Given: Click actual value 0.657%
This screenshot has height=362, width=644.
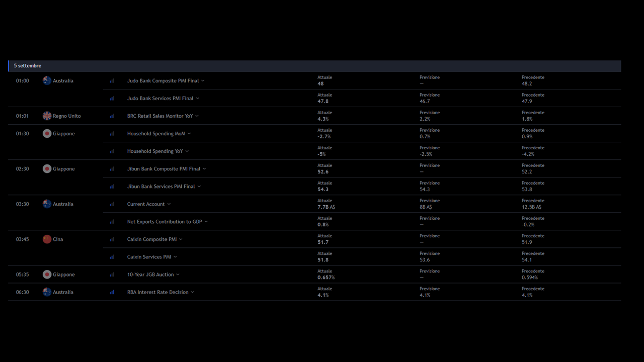Looking at the screenshot, I should [x=326, y=278].
